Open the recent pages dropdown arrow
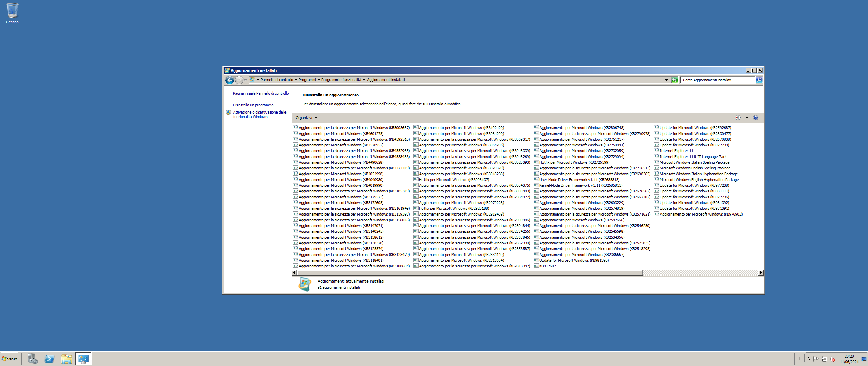 (x=246, y=80)
